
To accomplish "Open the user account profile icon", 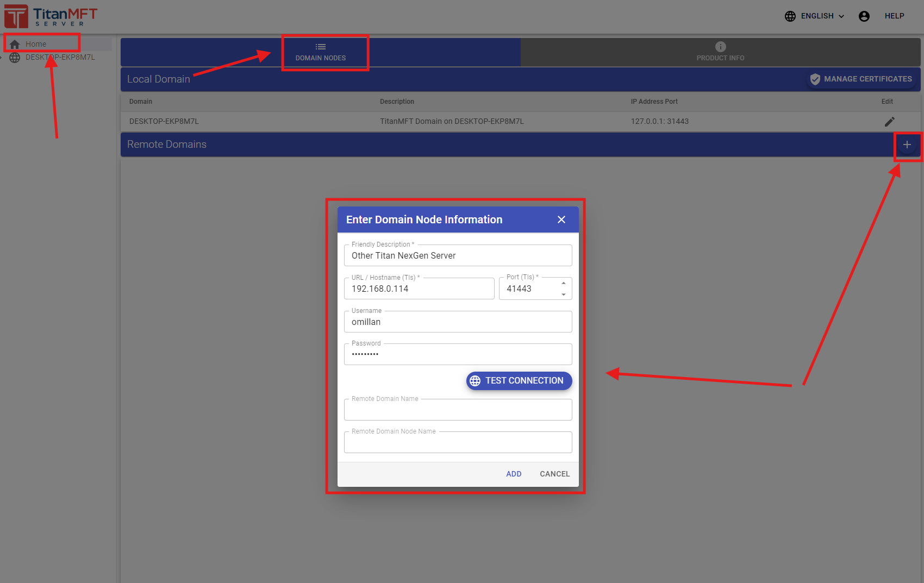I will [864, 16].
